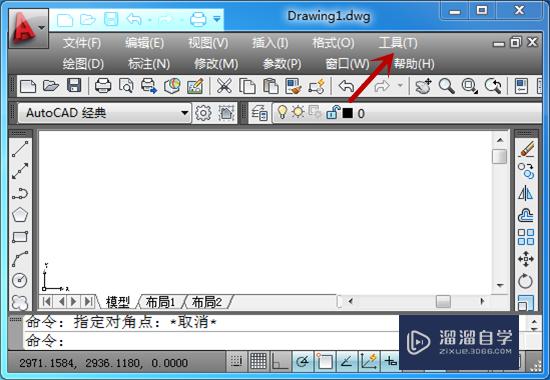The width and height of the screenshot is (550, 380).
Task: Select the Offset tool
Action: [526, 215]
